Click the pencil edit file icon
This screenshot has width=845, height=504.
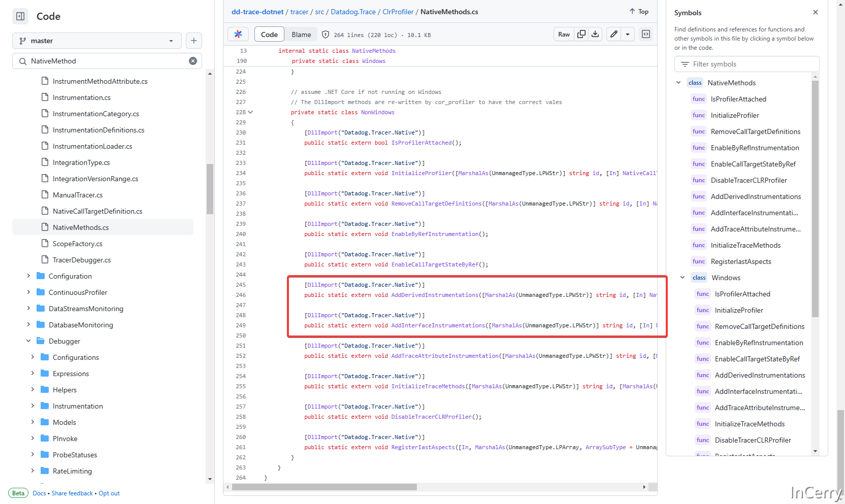[614, 35]
